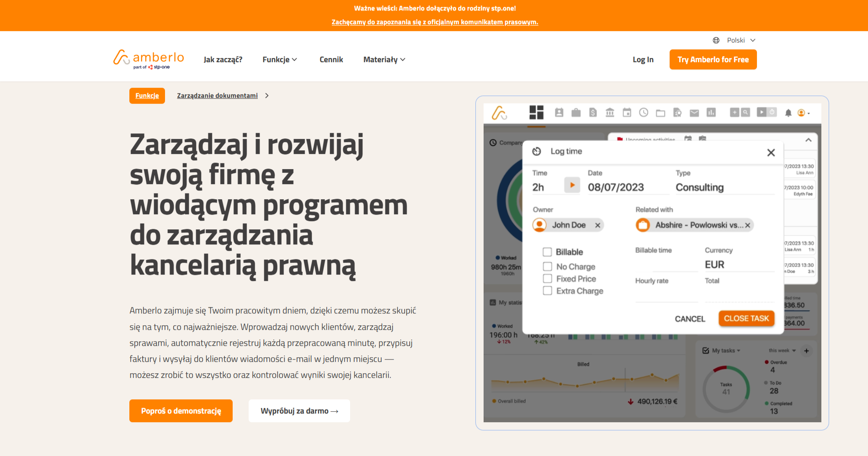Open the press release link in orange banner
The image size is (868, 456).
(x=435, y=22)
